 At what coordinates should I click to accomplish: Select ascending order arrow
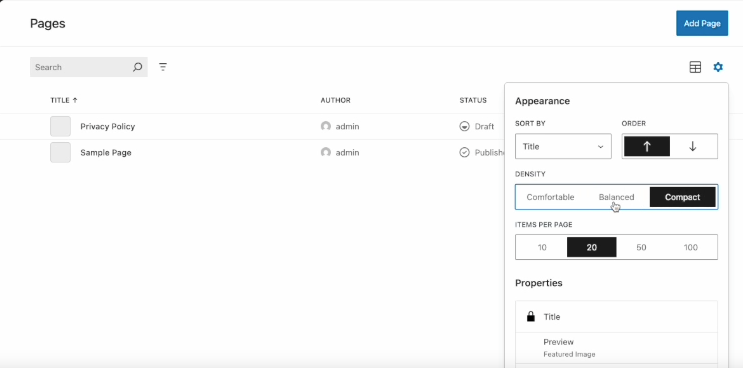point(647,146)
